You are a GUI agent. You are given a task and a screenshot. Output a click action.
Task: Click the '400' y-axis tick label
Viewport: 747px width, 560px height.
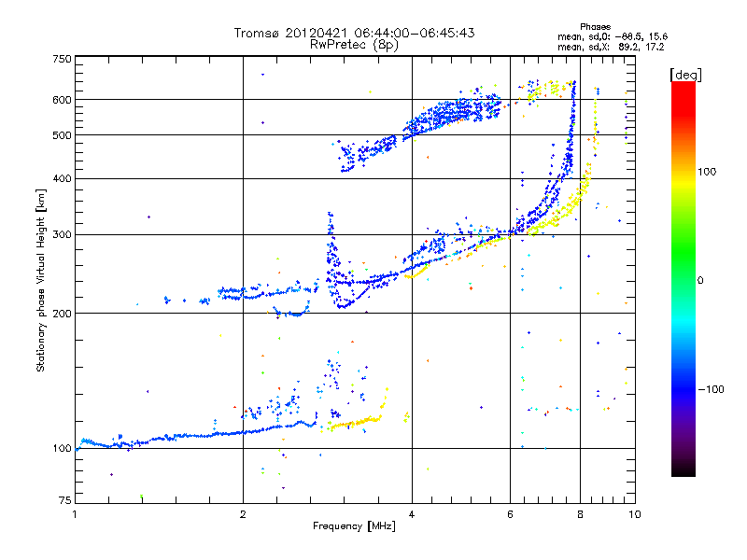point(63,178)
